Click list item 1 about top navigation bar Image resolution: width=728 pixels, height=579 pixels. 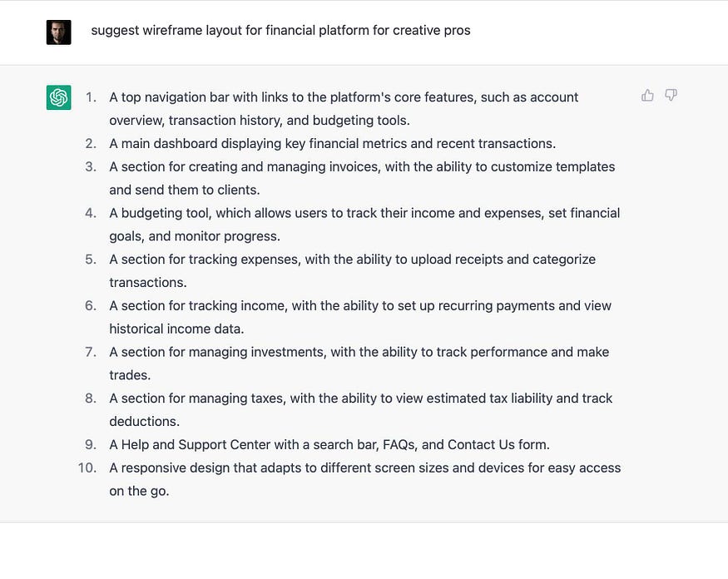pyautogui.click(x=344, y=109)
